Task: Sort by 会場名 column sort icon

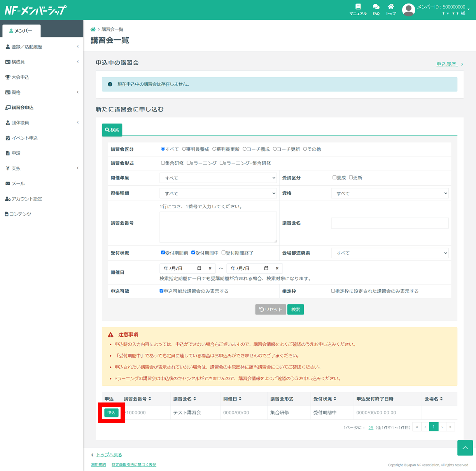Action: [441, 399]
